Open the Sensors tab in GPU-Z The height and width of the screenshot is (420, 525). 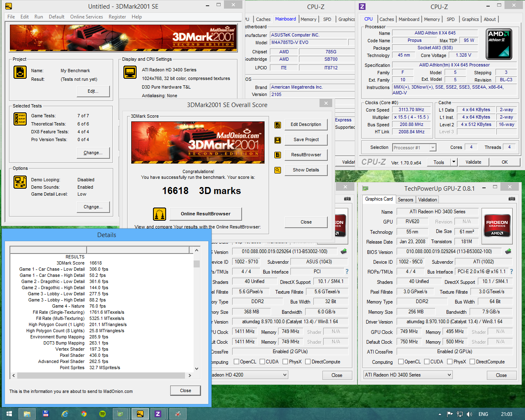click(x=405, y=200)
